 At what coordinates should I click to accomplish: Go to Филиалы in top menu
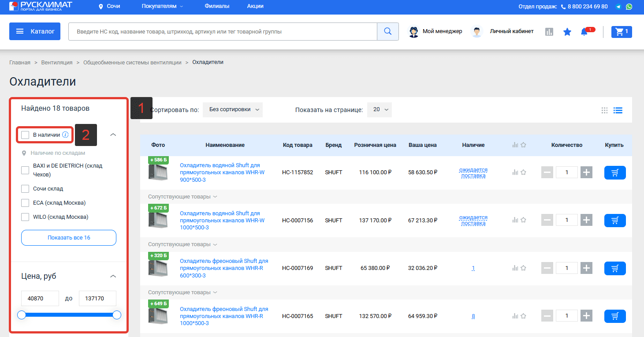click(x=217, y=6)
